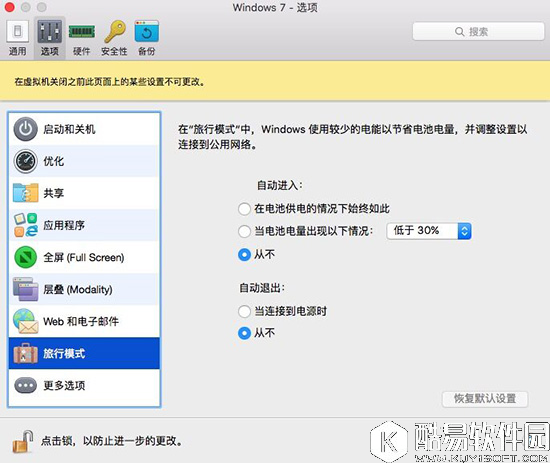Select 当连接到电源时 radio button
This screenshot has width=550, height=463.
244,311
